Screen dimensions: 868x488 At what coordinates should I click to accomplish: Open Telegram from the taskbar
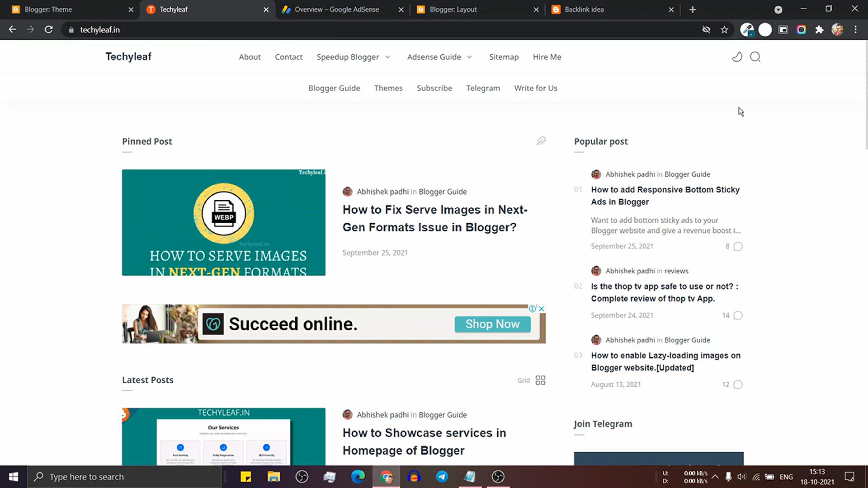[x=442, y=477]
